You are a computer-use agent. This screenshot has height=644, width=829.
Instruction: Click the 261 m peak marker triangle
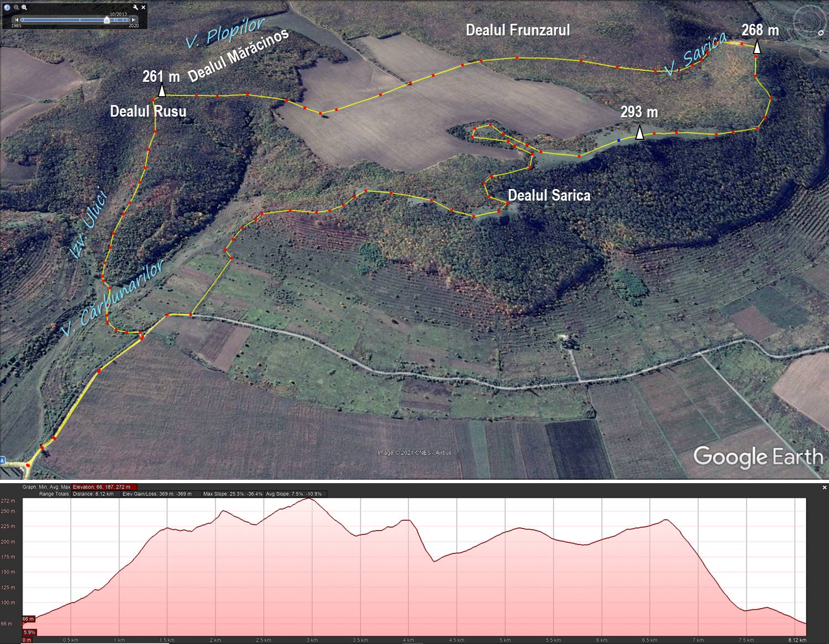162,91
